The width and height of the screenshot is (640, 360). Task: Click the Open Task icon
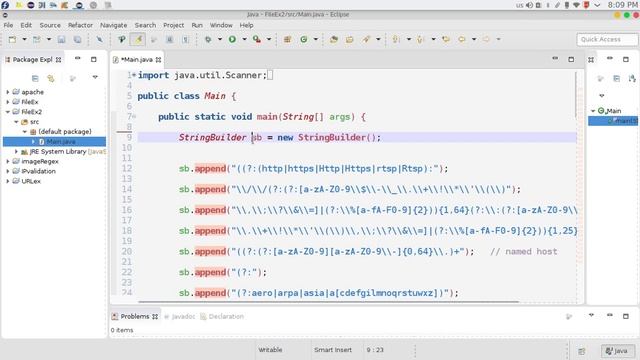[350, 39]
